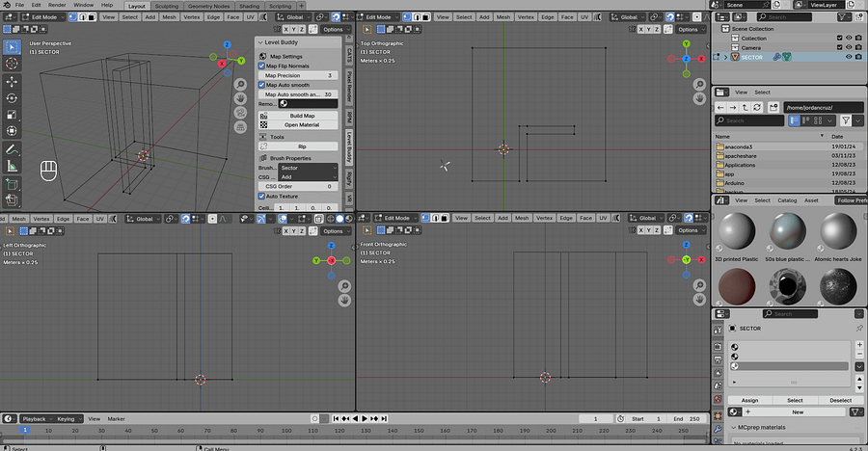Open Modifiers wrench tab in properties

point(718,430)
